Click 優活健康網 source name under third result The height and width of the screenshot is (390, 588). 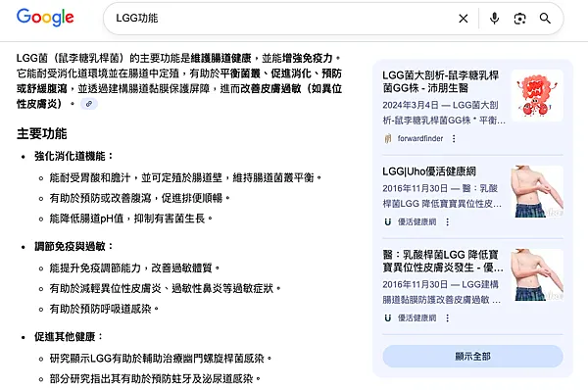(x=416, y=318)
